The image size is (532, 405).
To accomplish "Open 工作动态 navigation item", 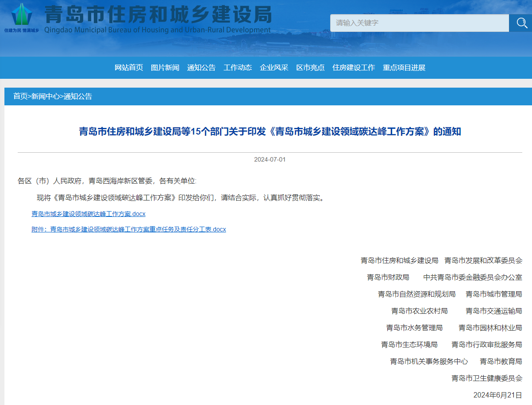I will pos(238,68).
